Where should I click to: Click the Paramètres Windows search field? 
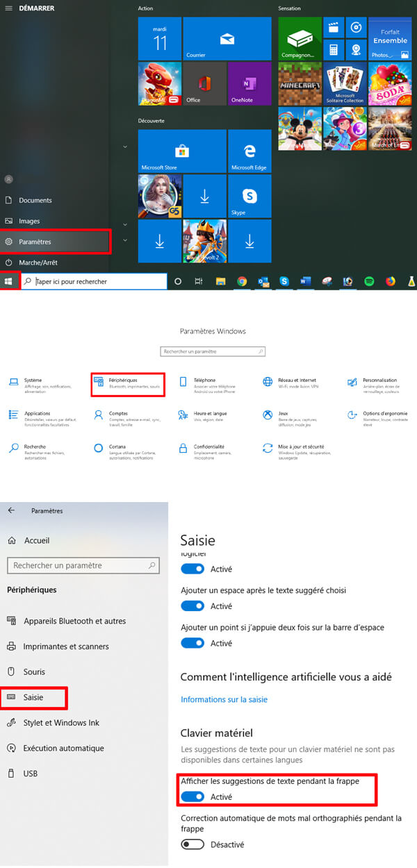coord(212,352)
